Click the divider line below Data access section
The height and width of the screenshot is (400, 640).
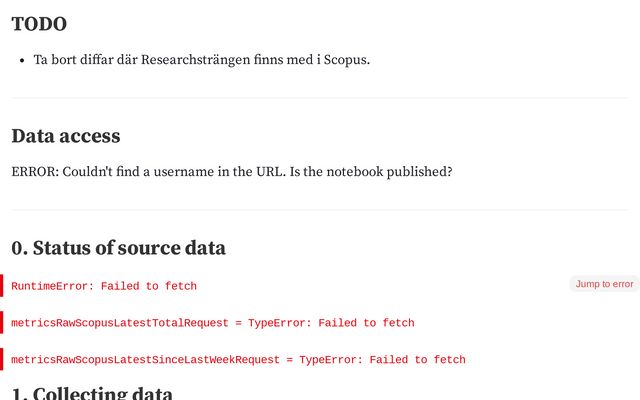click(320, 210)
